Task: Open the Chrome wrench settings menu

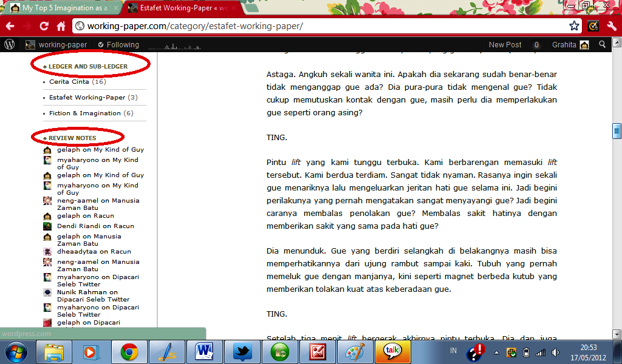Action: (x=612, y=26)
